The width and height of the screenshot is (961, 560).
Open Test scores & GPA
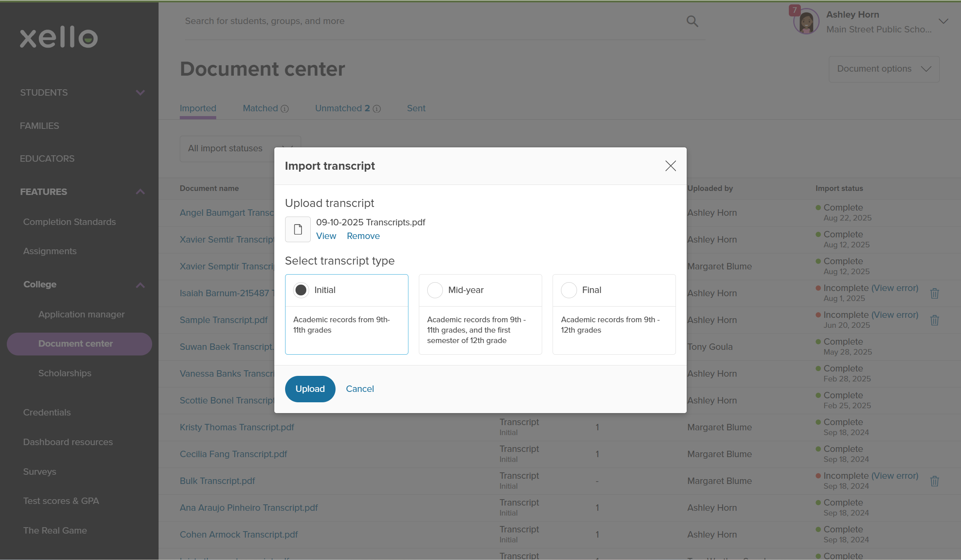tap(61, 501)
